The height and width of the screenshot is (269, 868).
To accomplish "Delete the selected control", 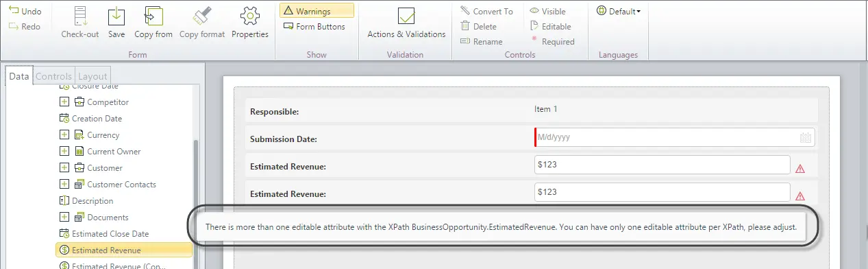I will (x=478, y=26).
